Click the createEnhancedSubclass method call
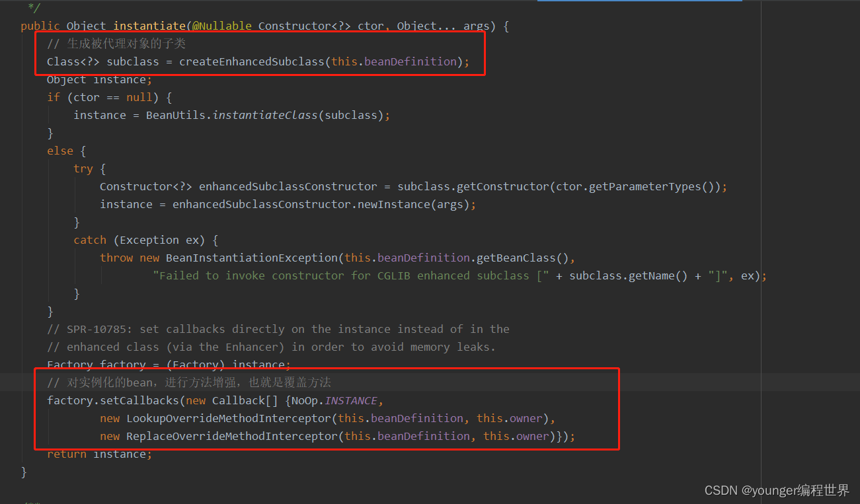The image size is (860, 504). (252, 61)
